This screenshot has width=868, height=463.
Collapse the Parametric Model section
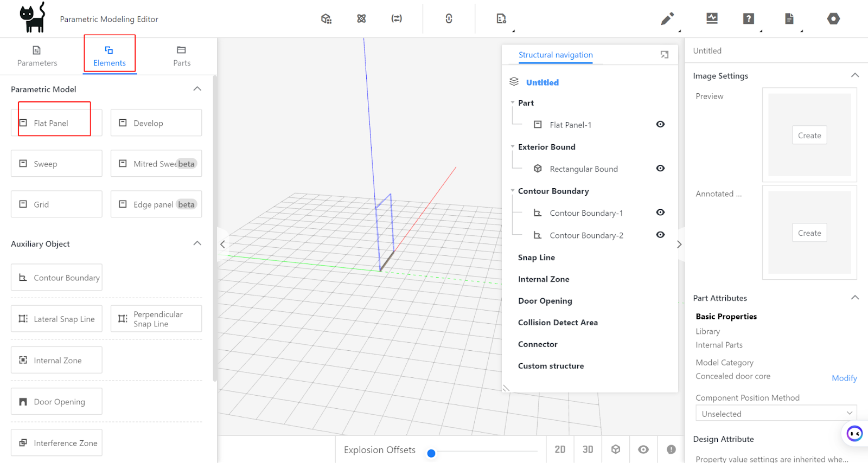point(197,89)
